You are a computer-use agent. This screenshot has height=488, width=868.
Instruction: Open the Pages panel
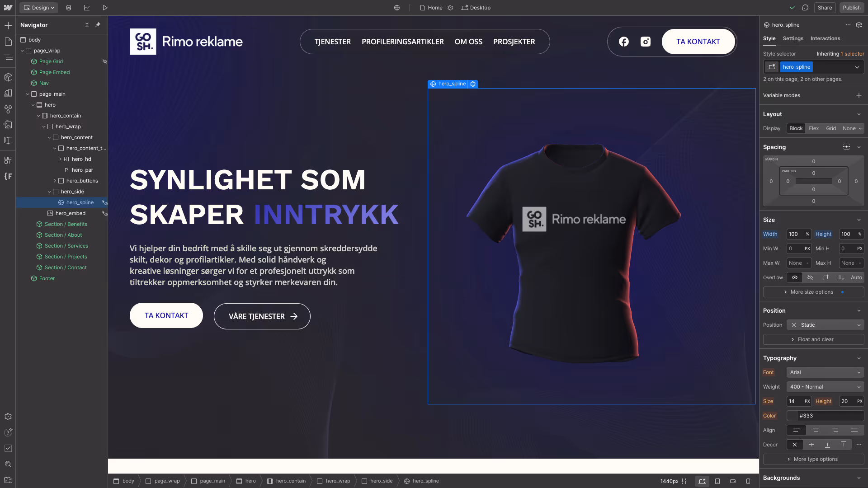pos(8,42)
